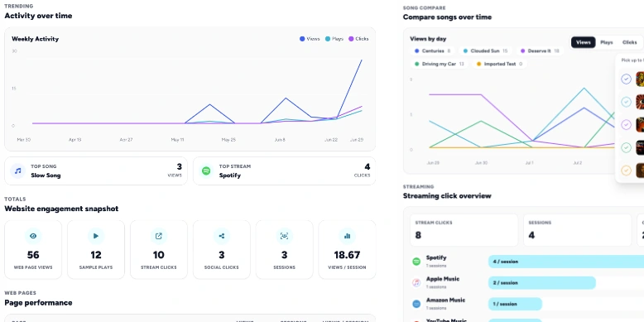The image size is (644, 322).
Task: Click the Jun 29 label on Weekly Activity axis
Action: [357, 140]
